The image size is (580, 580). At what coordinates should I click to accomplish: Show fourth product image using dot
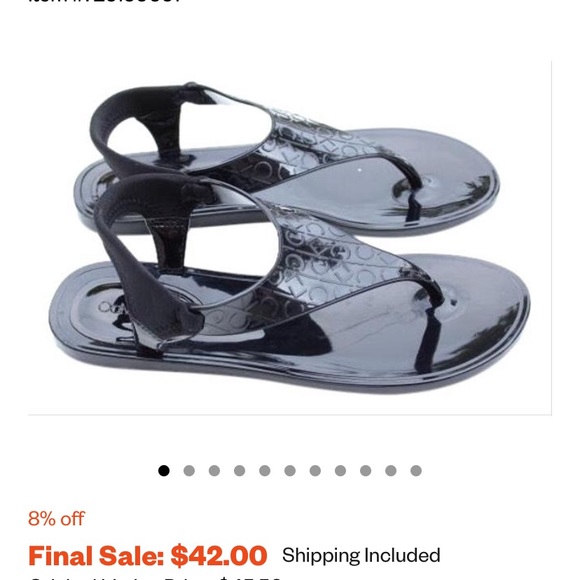coord(239,471)
